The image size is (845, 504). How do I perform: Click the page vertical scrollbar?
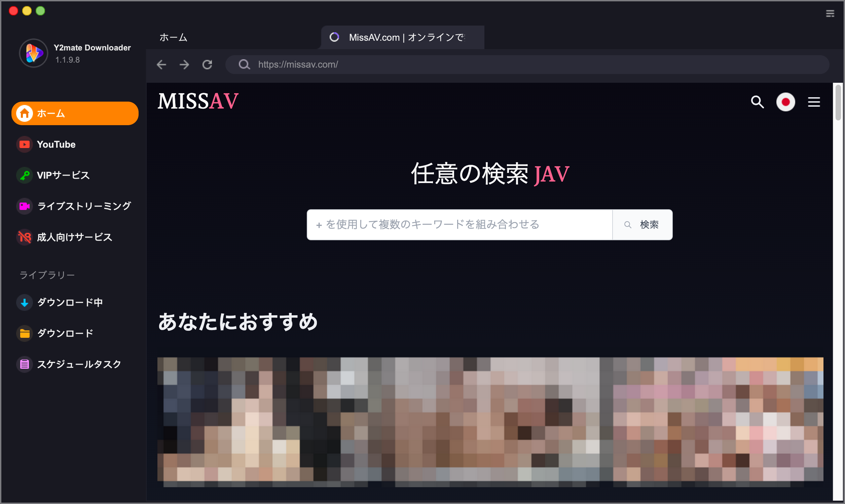click(838, 102)
